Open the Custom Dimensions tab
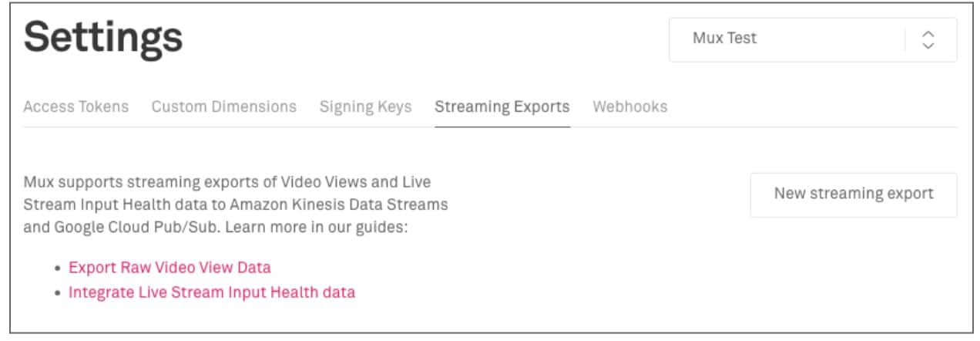The height and width of the screenshot is (341, 980). pos(223,106)
